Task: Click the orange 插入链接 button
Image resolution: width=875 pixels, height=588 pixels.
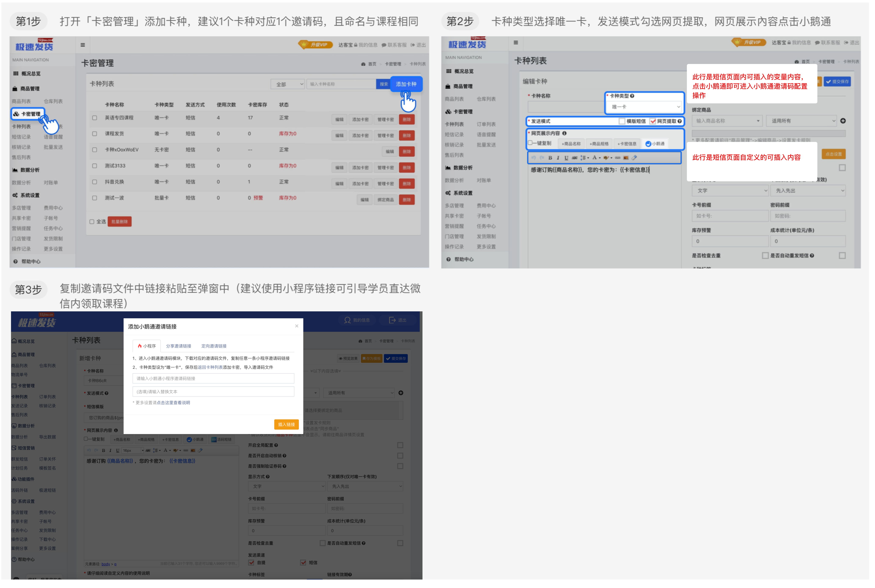Action: (x=286, y=424)
